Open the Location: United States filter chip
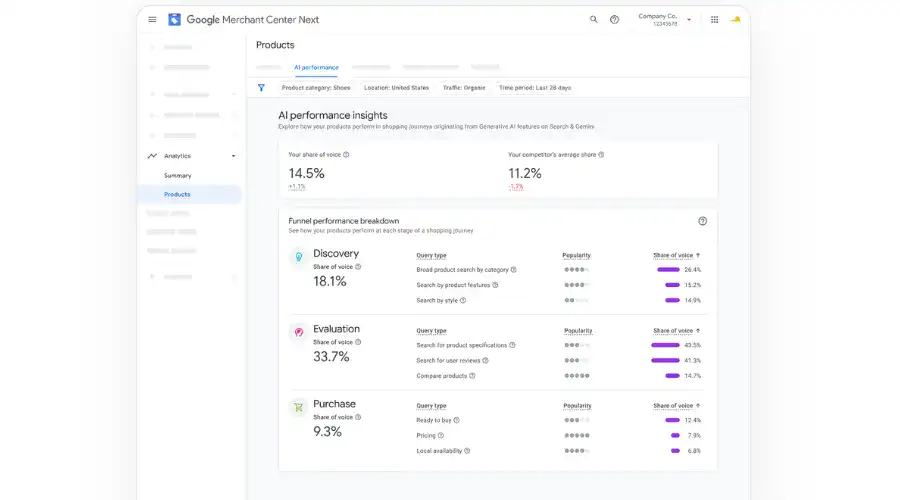The width and height of the screenshot is (900, 500). pos(396,88)
